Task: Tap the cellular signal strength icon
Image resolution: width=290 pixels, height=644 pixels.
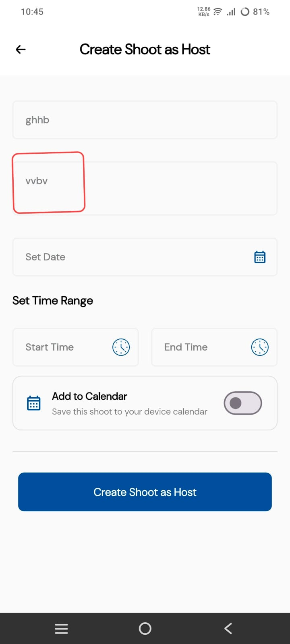Action: [x=231, y=12]
